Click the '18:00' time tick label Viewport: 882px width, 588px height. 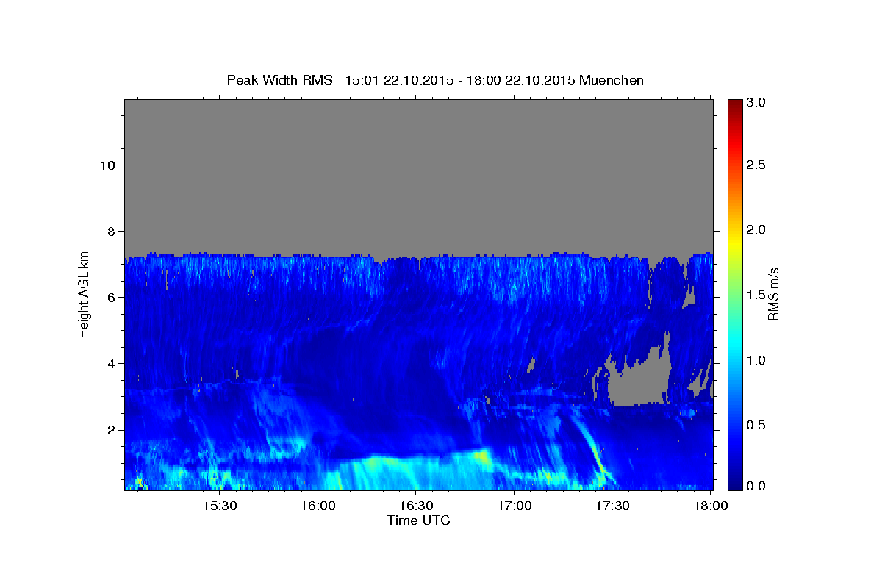[710, 506]
